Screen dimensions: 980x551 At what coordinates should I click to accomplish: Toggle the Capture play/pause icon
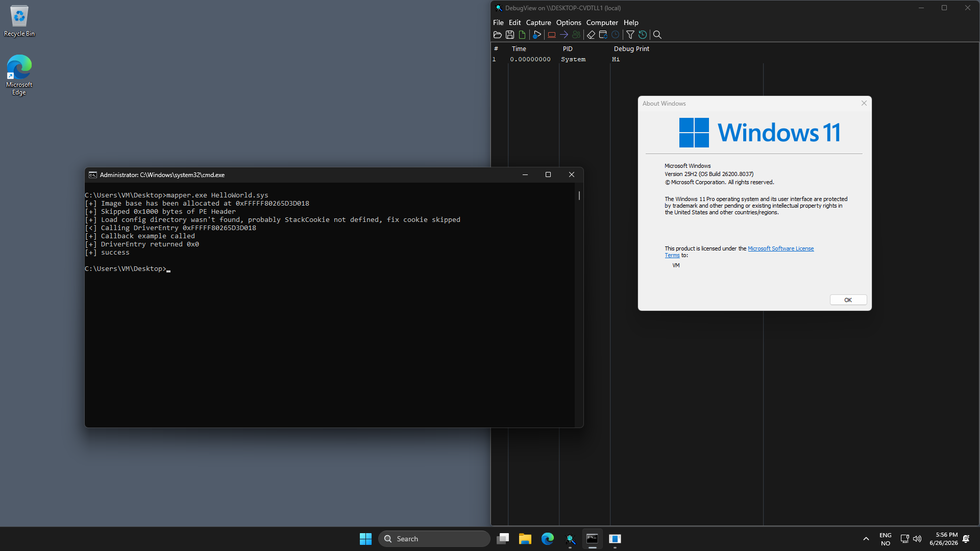(x=537, y=35)
